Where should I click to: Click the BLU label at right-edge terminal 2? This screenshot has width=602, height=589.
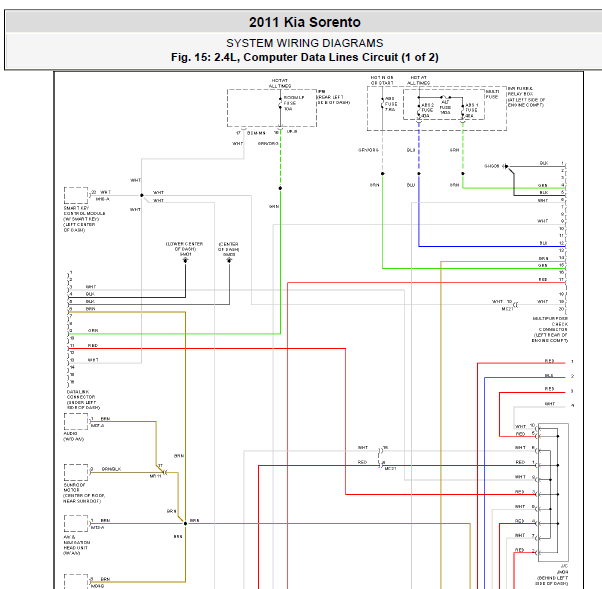pyautogui.click(x=549, y=376)
